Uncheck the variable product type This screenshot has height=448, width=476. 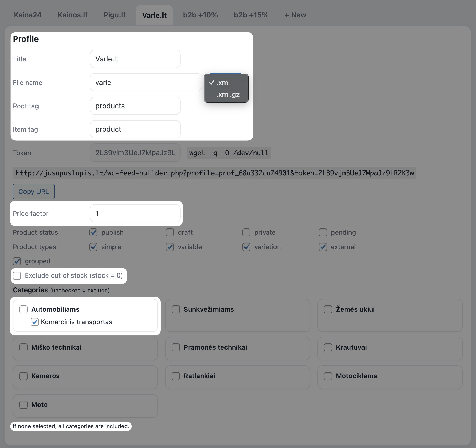170,247
